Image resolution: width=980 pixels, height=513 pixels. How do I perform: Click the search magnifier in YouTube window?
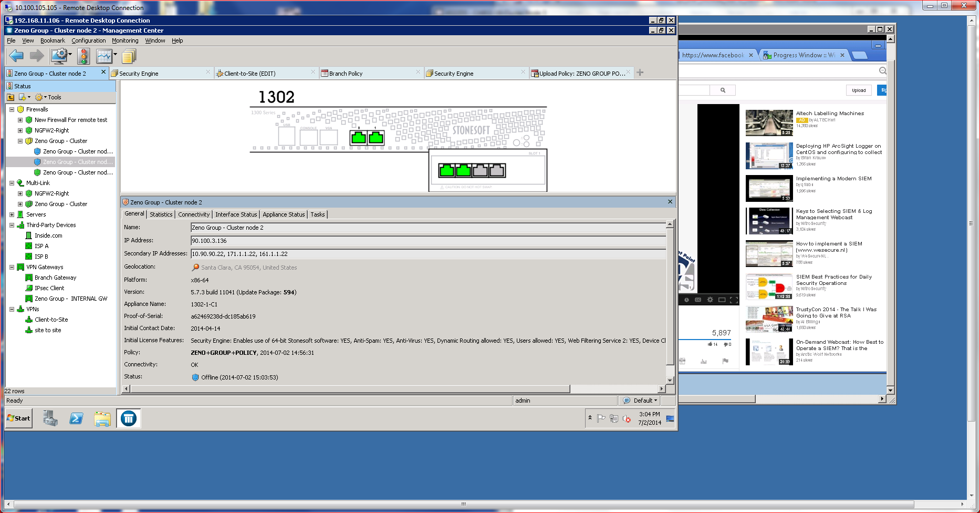723,90
